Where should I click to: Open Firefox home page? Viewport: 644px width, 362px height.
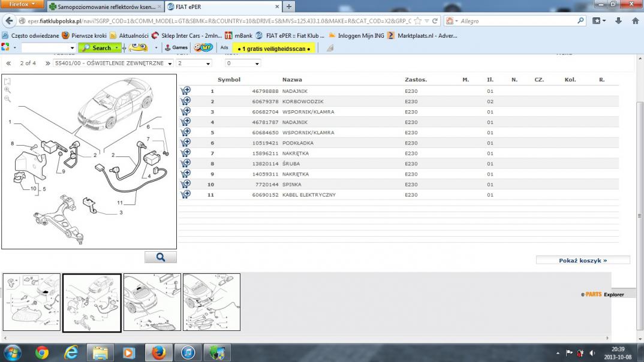tap(636, 21)
